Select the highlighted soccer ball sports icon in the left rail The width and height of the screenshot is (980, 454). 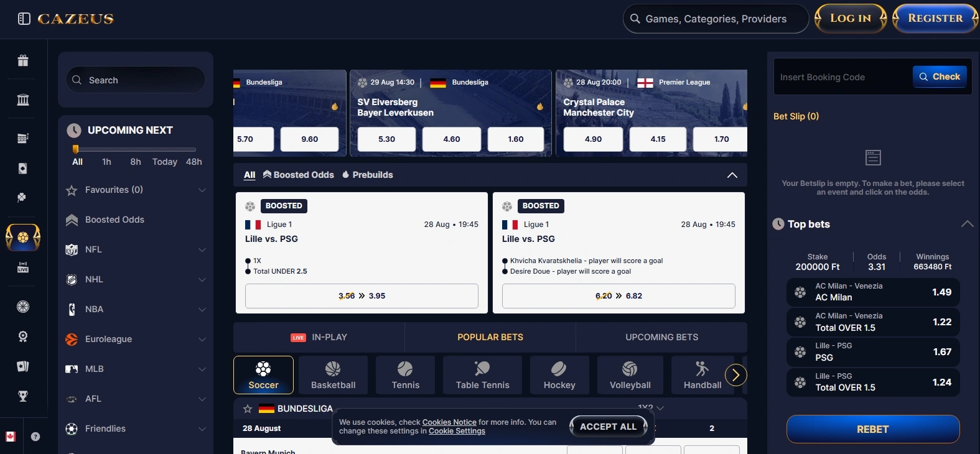point(23,238)
